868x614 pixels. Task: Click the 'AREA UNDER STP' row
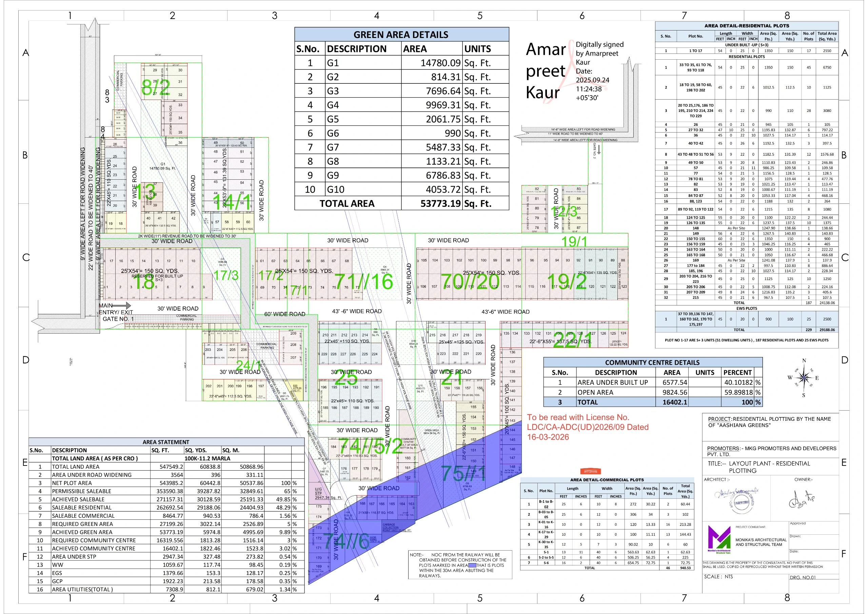click(x=166, y=556)
